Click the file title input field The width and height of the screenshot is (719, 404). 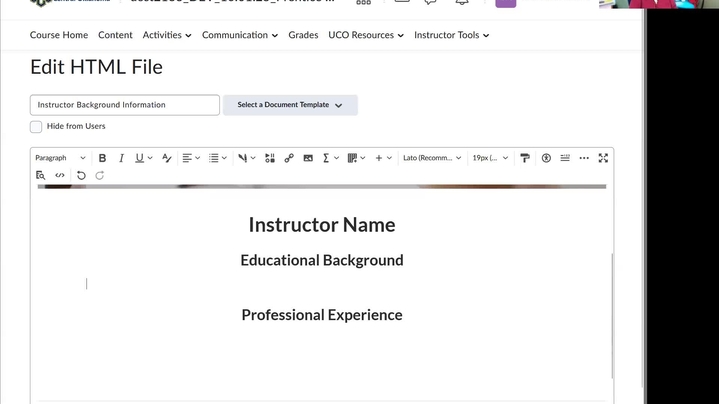click(125, 105)
